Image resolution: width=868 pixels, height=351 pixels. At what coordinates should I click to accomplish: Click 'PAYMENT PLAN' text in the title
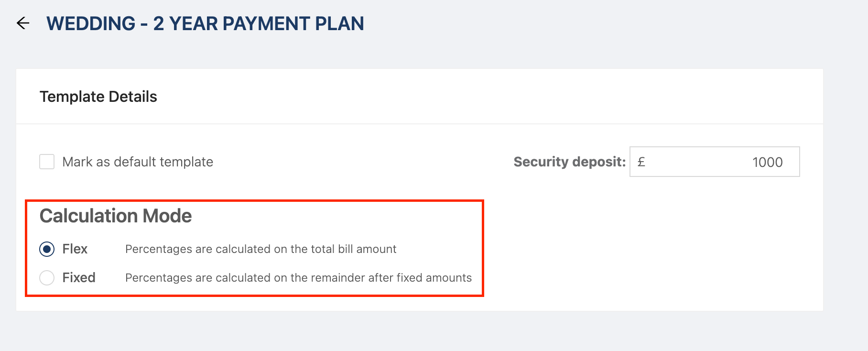click(x=293, y=23)
